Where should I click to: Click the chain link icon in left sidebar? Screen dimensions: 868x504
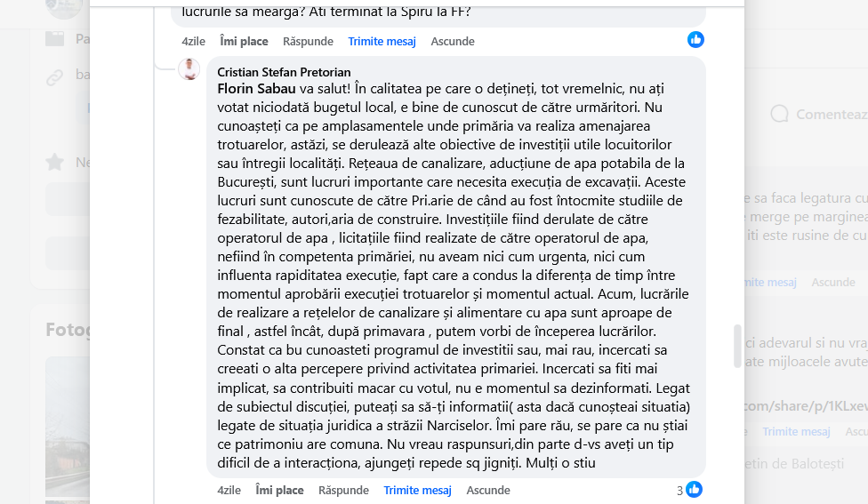click(55, 77)
